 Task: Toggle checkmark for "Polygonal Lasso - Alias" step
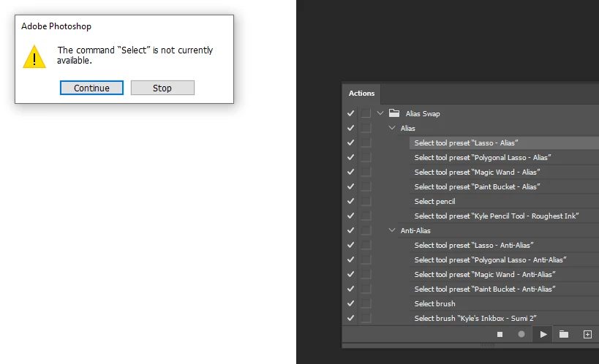click(x=350, y=157)
